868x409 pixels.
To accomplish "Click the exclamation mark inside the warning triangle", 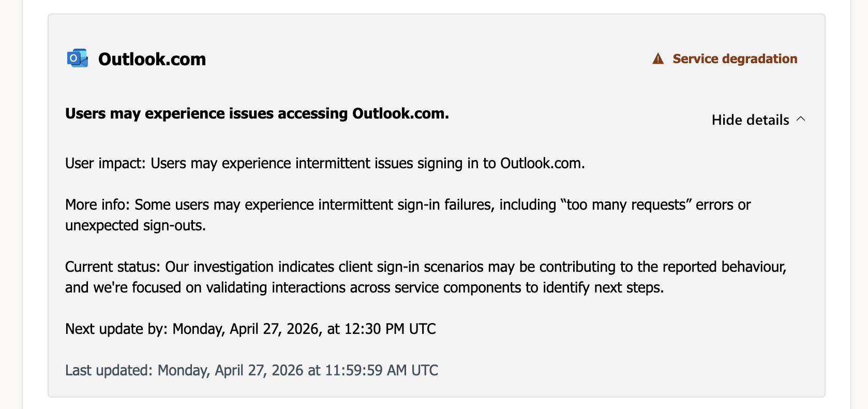I will [x=657, y=59].
